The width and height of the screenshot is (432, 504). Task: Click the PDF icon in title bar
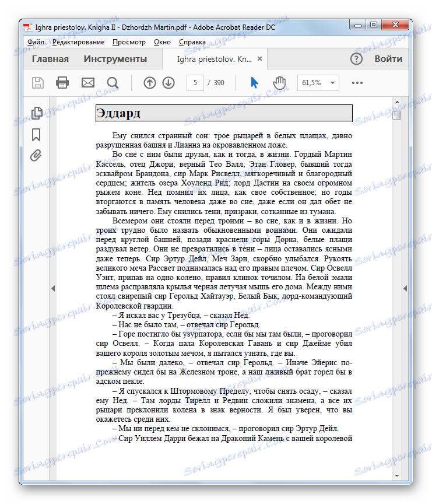pos(28,27)
